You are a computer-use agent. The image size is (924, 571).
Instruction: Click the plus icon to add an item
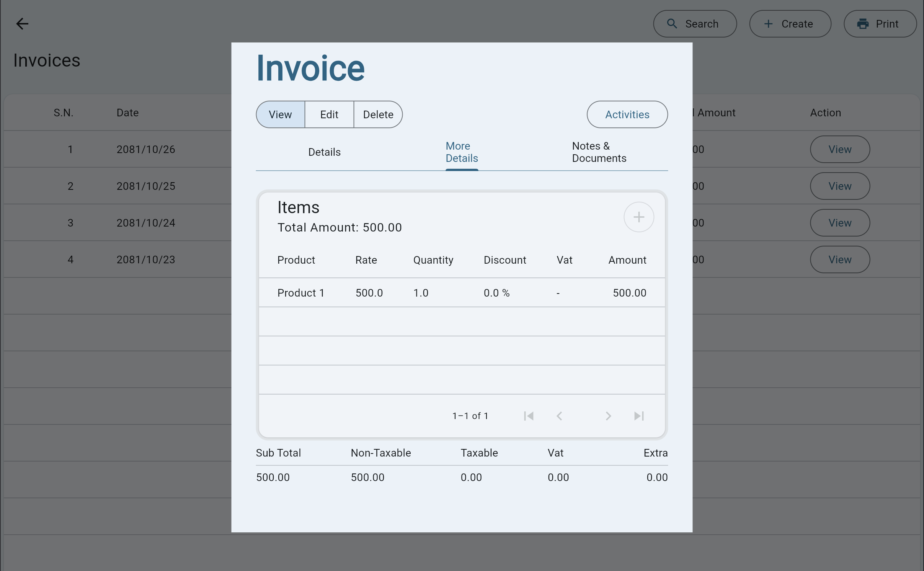tap(638, 217)
